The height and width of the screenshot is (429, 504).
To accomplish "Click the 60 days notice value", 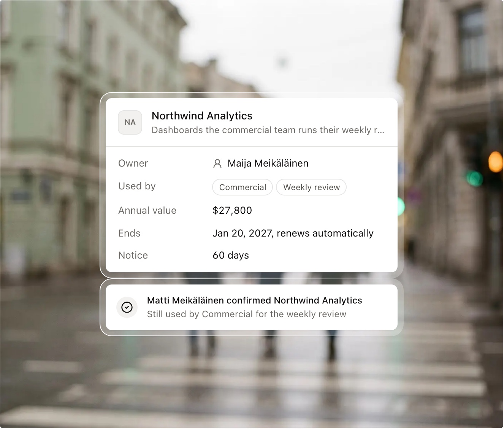I will click(231, 256).
